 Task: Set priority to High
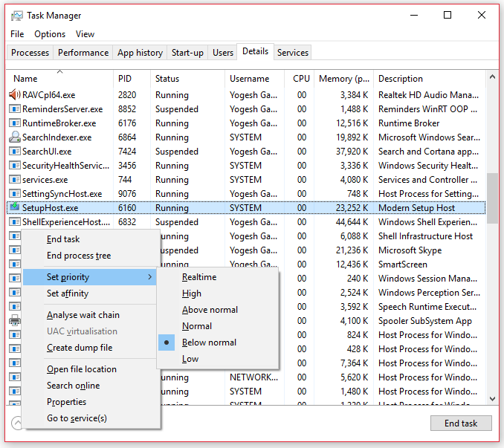pos(192,293)
